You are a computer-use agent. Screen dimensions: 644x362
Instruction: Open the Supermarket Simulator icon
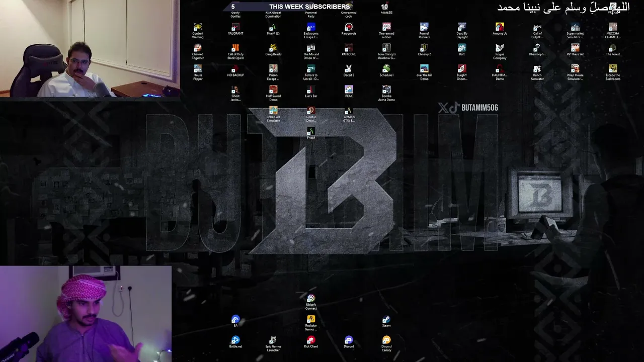click(575, 30)
